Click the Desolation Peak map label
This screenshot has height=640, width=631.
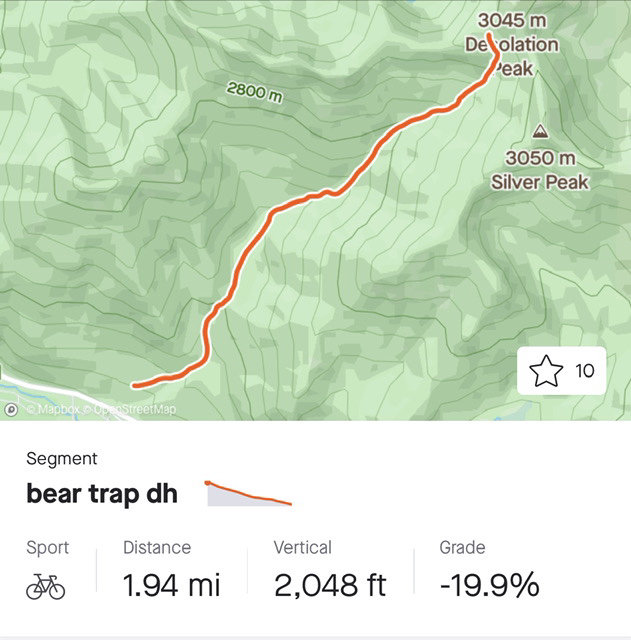tap(512, 56)
